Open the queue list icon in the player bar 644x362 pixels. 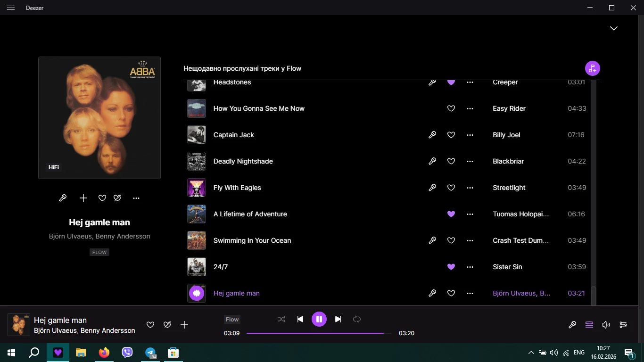coord(589,325)
